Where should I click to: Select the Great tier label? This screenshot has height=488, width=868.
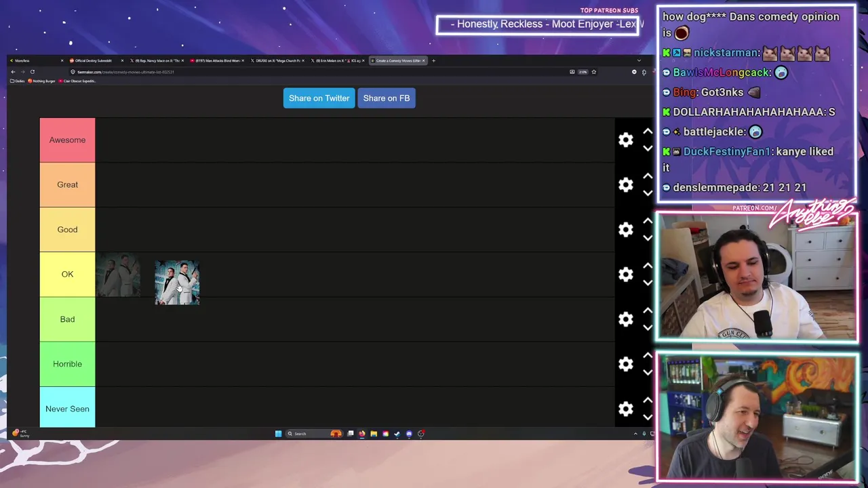pyautogui.click(x=67, y=184)
